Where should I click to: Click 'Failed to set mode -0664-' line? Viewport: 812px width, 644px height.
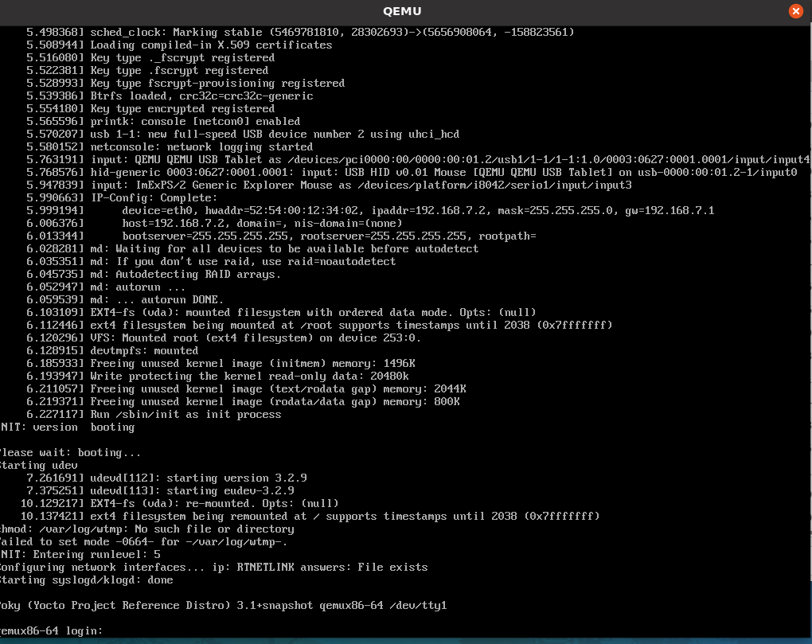tap(144, 542)
